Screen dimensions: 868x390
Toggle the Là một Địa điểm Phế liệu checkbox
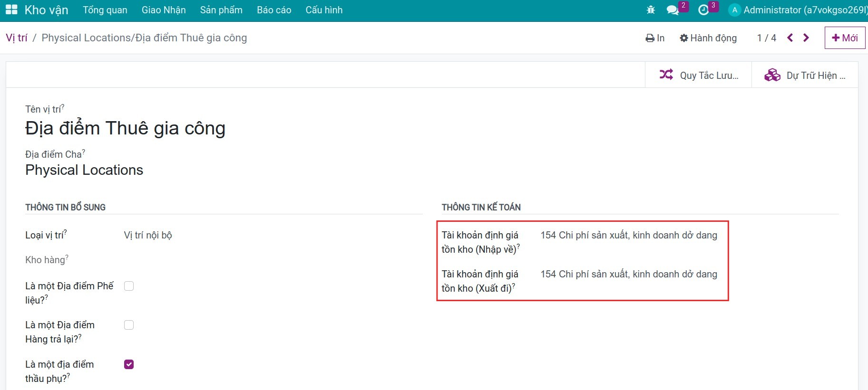coord(129,286)
